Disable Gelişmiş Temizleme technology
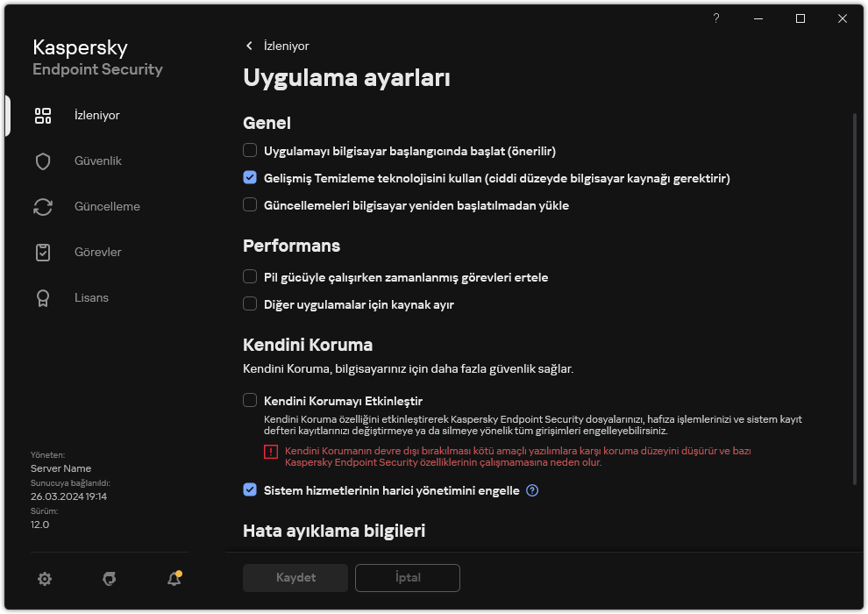This screenshot has height=614, width=868. 249,177
